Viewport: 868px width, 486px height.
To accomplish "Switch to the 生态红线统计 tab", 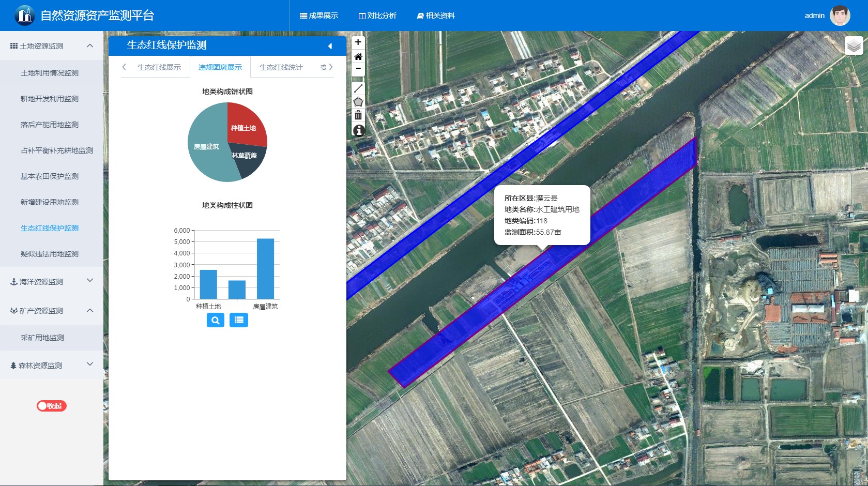I will 281,67.
